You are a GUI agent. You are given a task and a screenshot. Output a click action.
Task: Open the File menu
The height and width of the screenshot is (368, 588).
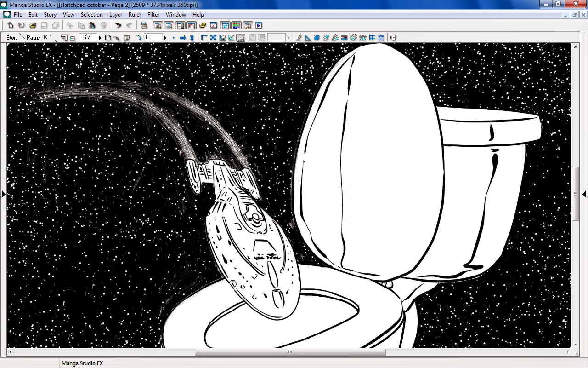click(18, 15)
